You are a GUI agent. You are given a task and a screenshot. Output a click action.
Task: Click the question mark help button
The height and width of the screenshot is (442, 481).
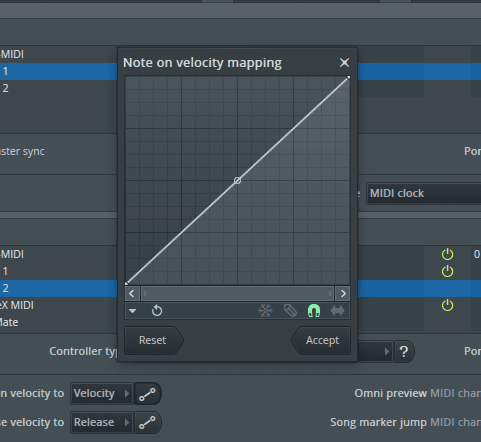[x=404, y=352]
